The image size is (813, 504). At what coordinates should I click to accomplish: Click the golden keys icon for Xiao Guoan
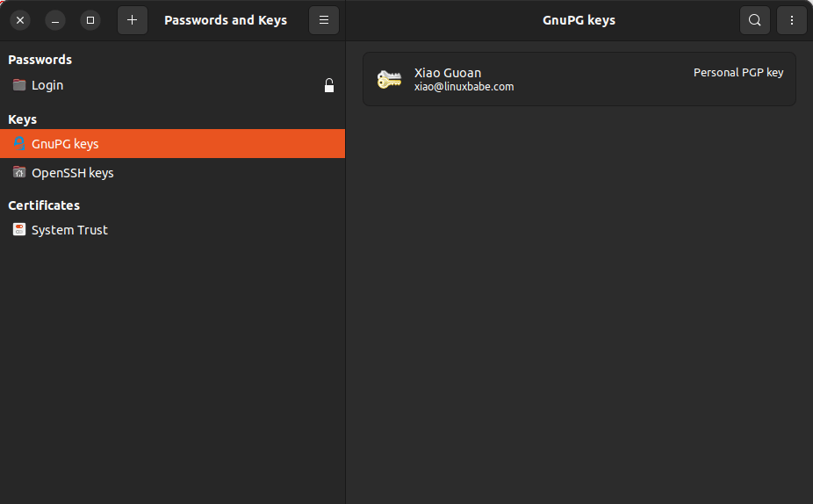tap(389, 79)
